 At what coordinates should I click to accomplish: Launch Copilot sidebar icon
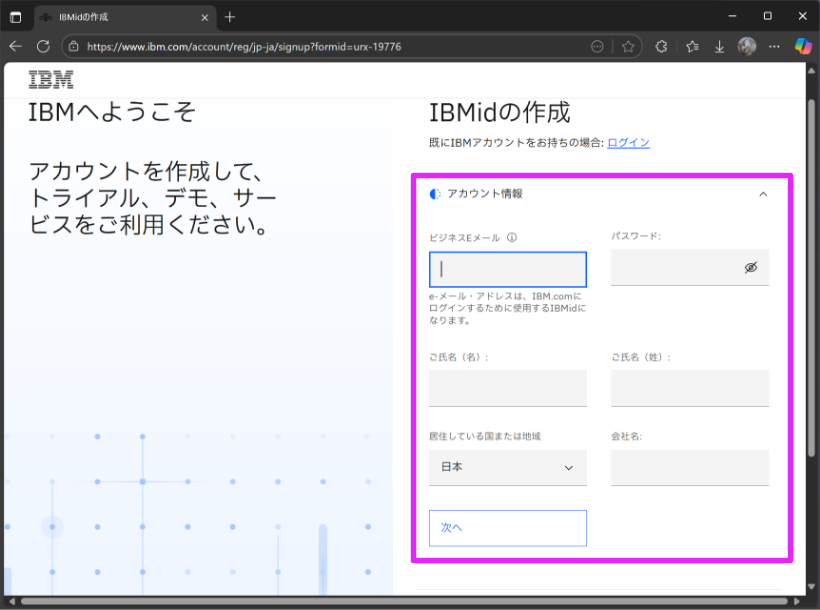[803, 47]
